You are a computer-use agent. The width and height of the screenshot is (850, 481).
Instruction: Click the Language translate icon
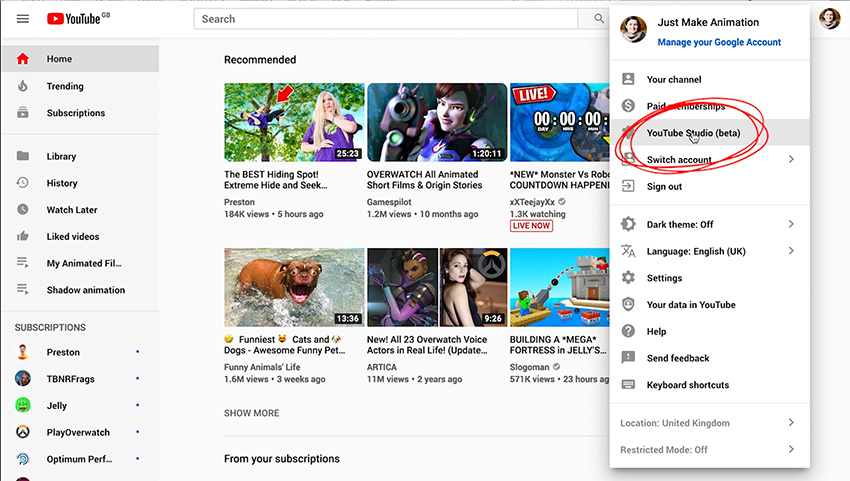tap(628, 251)
